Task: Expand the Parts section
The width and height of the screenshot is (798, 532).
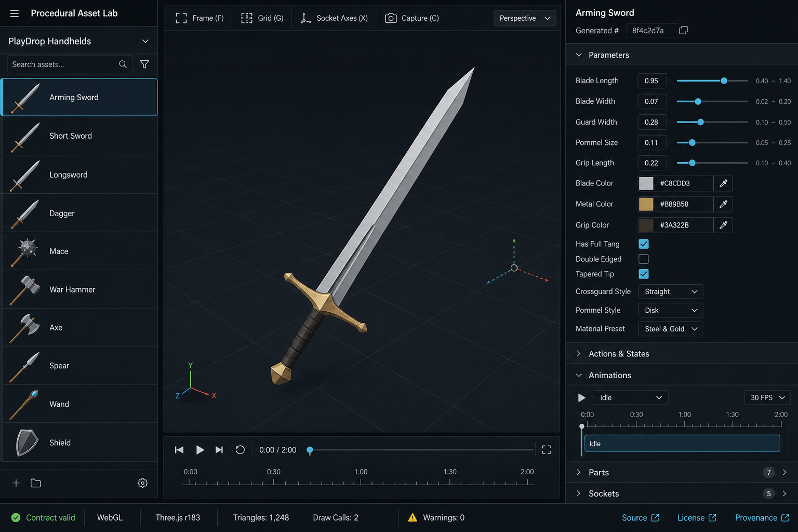Action: click(x=682, y=472)
